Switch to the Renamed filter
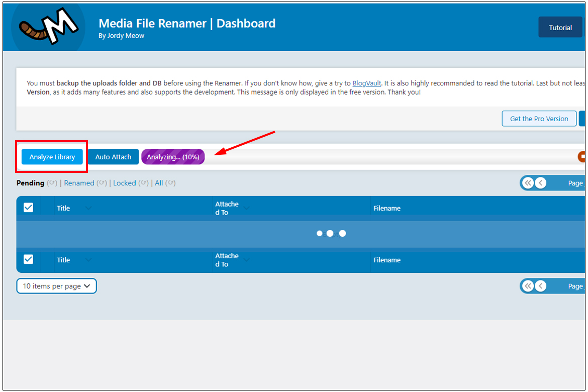 click(x=79, y=183)
